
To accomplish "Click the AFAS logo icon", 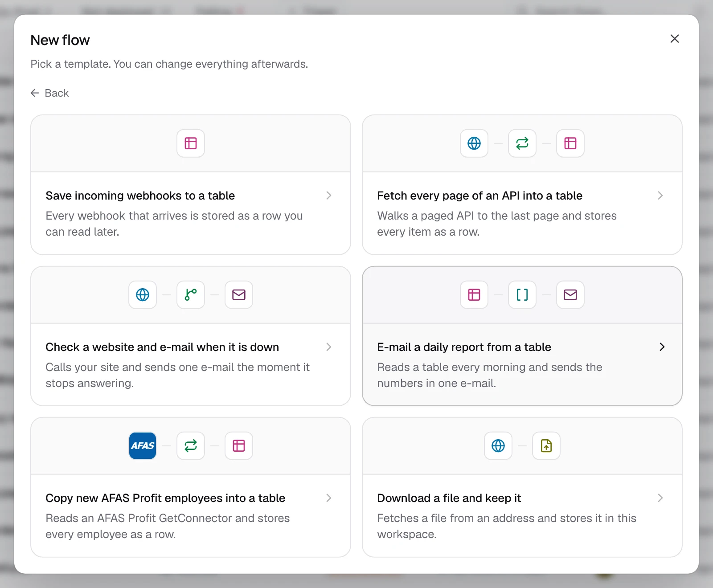I will [143, 446].
